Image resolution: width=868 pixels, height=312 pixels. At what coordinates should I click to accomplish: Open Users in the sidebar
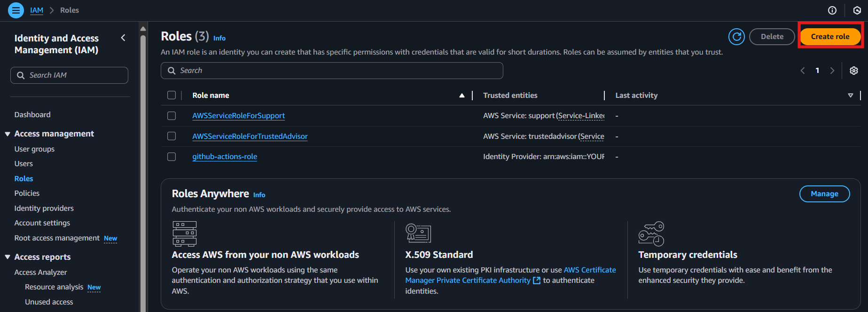[23, 164]
